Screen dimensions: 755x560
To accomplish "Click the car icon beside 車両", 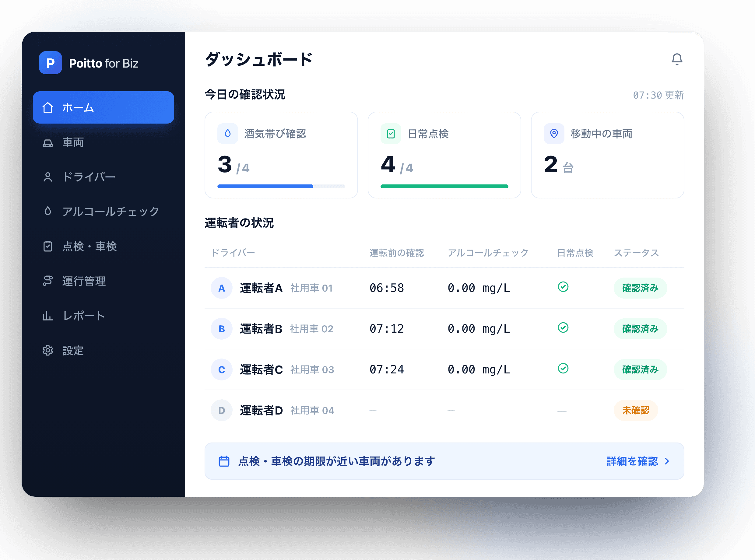I will (48, 143).
